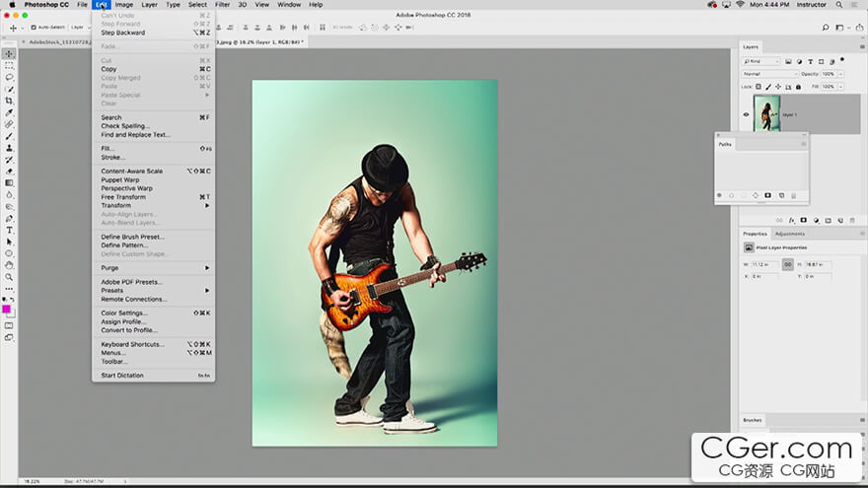Select the Quick Selection tool
The height and width of the screenshot is (488, 868).
(9, 89)
